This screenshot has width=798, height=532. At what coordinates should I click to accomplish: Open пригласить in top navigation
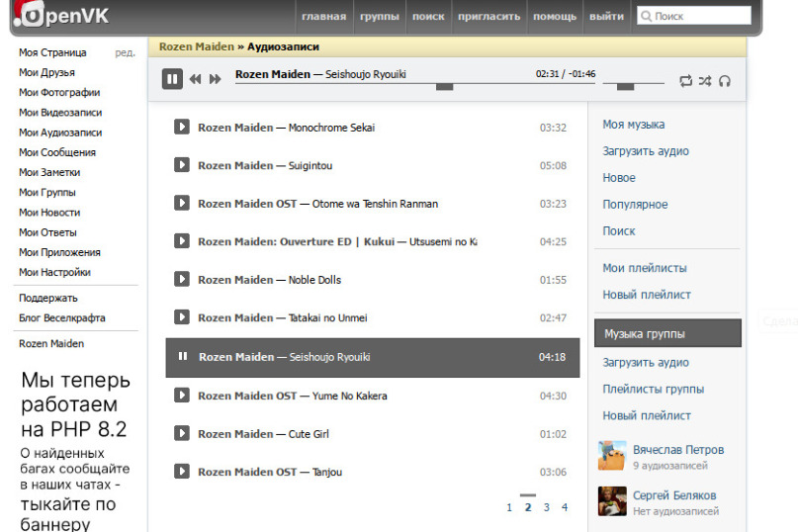click(x=488, y=16)
